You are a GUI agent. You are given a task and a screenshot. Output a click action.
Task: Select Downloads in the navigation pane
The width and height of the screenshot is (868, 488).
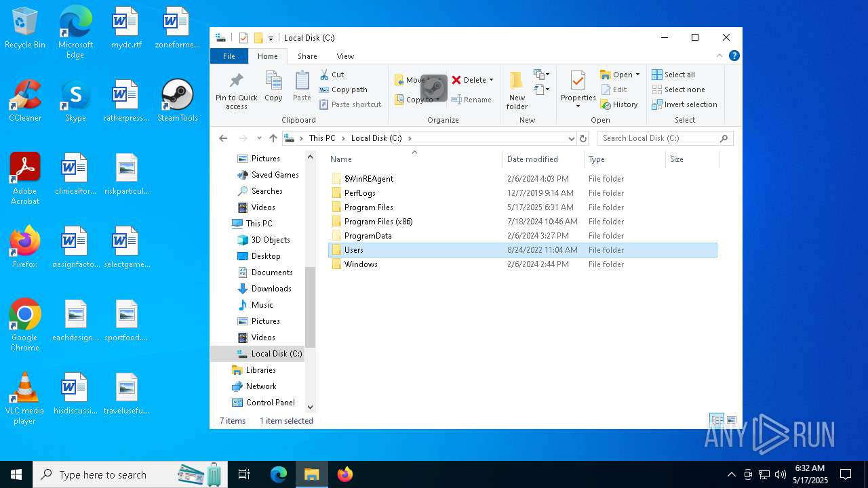coord(271,289)
